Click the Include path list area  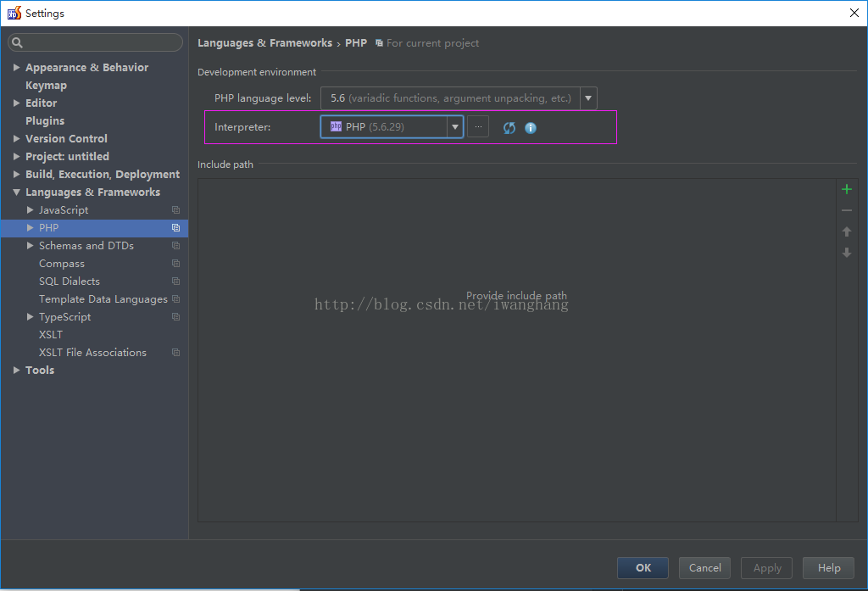[x=516, y=350]
